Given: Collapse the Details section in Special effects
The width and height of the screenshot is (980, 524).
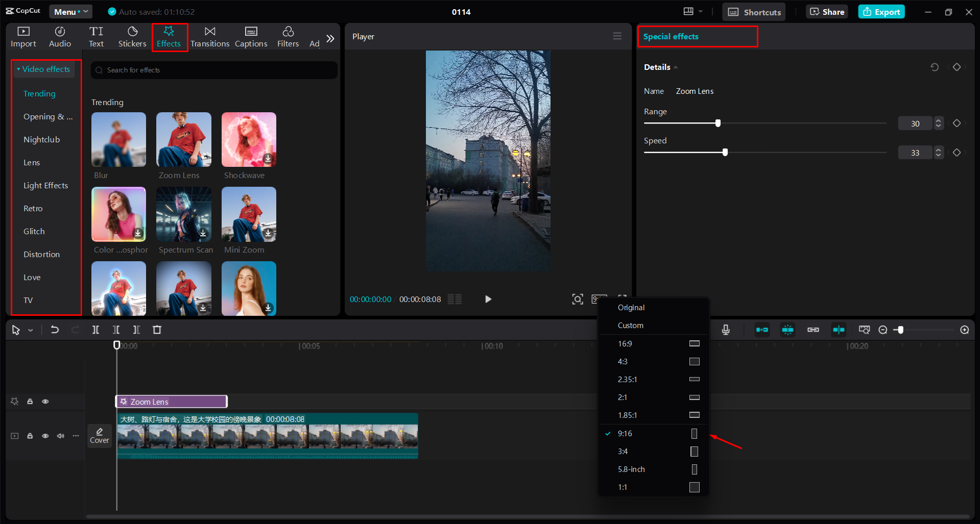Looking at the screenshot, I should pyautogui.click(x=675, y=67).
